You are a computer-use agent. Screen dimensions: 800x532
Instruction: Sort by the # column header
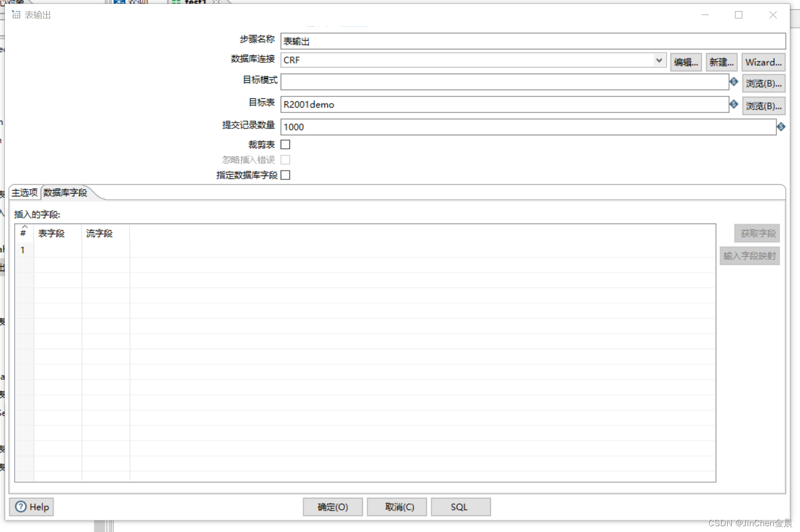(x=24, y=233)
